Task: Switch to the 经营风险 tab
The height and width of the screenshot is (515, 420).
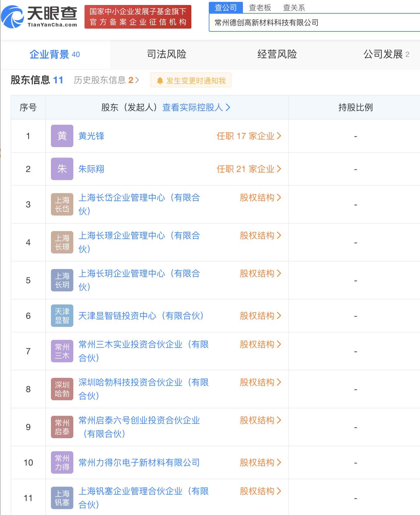Action: point(277,54)
